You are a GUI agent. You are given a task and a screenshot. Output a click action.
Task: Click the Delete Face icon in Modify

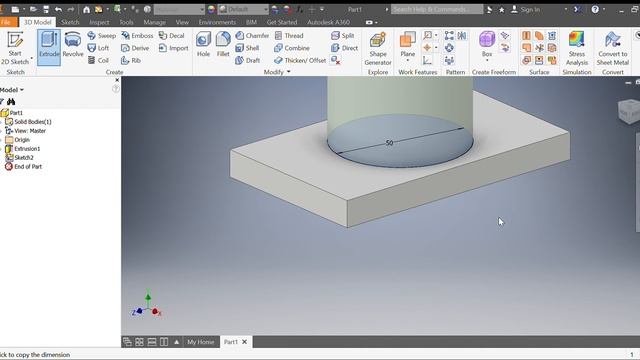[x=336, y=60]
